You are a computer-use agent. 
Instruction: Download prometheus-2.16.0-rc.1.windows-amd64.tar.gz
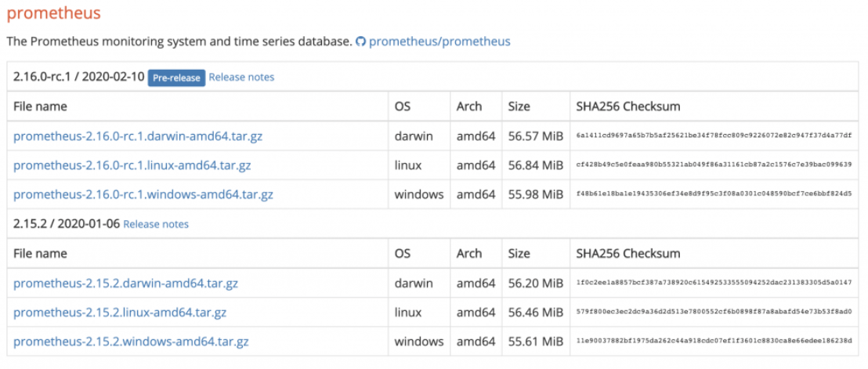[143, 195]
